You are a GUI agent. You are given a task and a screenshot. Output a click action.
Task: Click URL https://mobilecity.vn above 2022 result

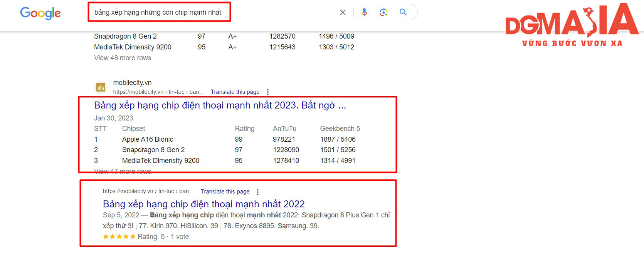148,191
